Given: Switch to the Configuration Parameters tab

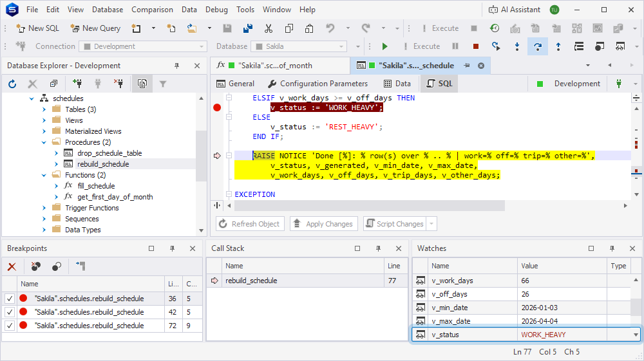Looking at the screenshot, I should pyautogui.click(x=317, y=84).
